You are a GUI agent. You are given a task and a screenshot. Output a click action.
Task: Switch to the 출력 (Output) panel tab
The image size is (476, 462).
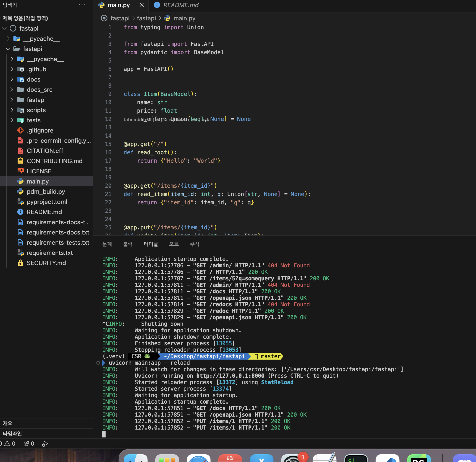(x=128, y=244)
